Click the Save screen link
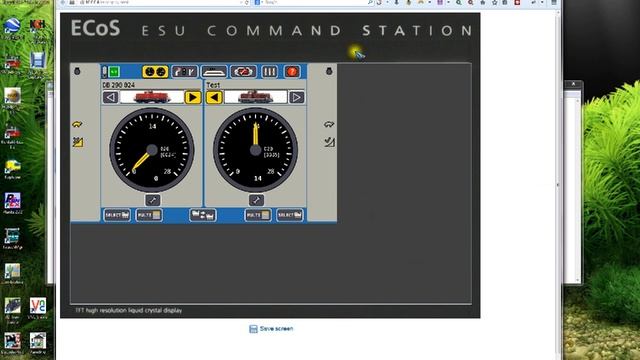 coord(271,329)
